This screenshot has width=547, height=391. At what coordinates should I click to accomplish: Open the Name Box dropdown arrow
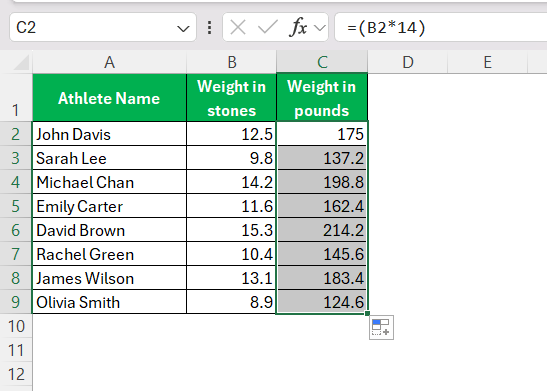pos(183,28)
